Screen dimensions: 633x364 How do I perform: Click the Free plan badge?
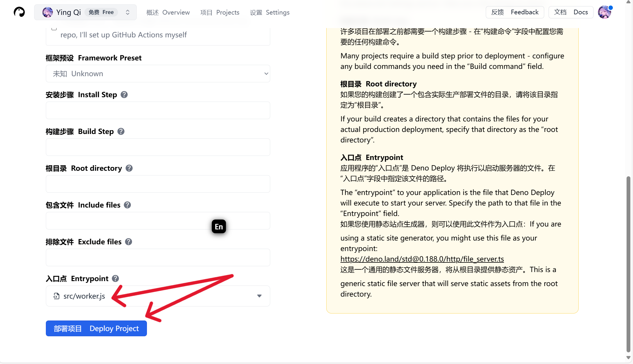pyautogui.click(x=101, y=12)
